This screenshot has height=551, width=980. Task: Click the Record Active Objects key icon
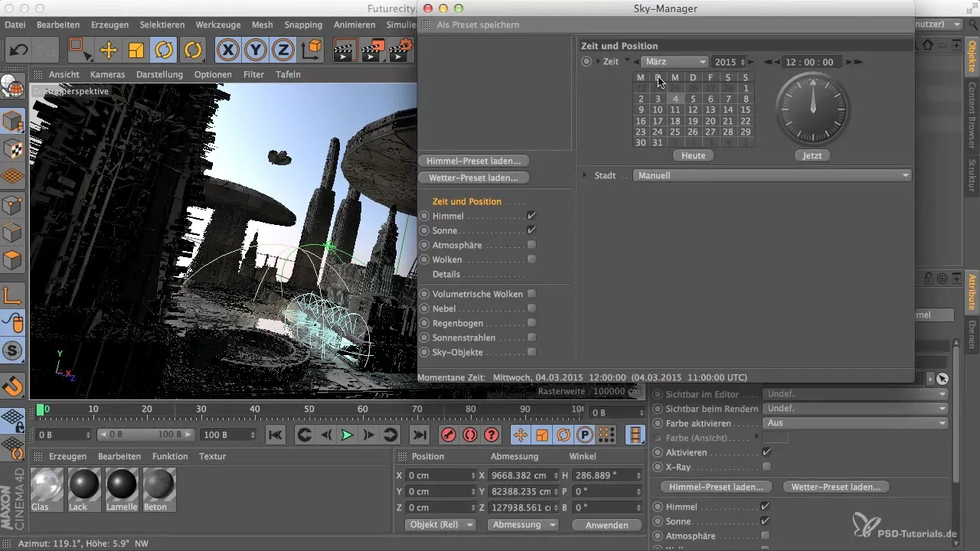point(449,435)
